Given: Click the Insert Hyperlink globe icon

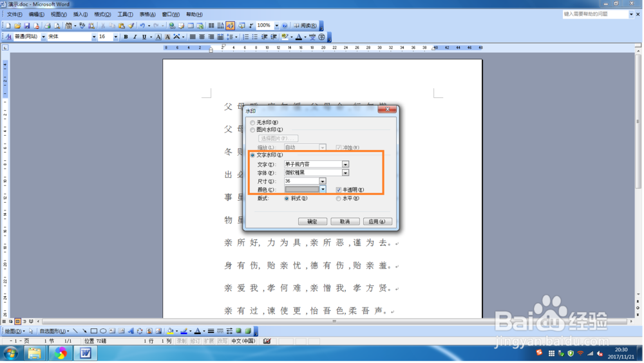Looking at the screenshot, I should (x=172, y=26).
